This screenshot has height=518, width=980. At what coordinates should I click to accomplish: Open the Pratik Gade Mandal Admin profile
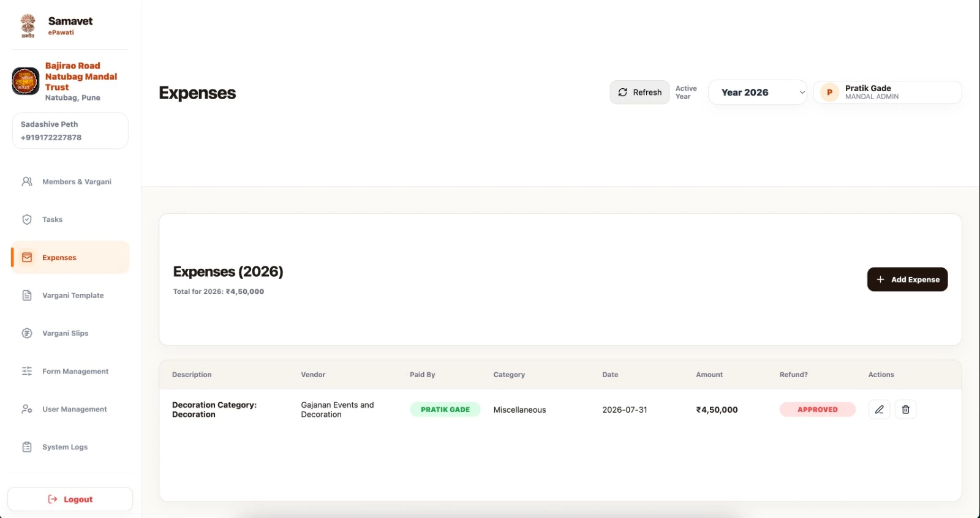[888, 92]
